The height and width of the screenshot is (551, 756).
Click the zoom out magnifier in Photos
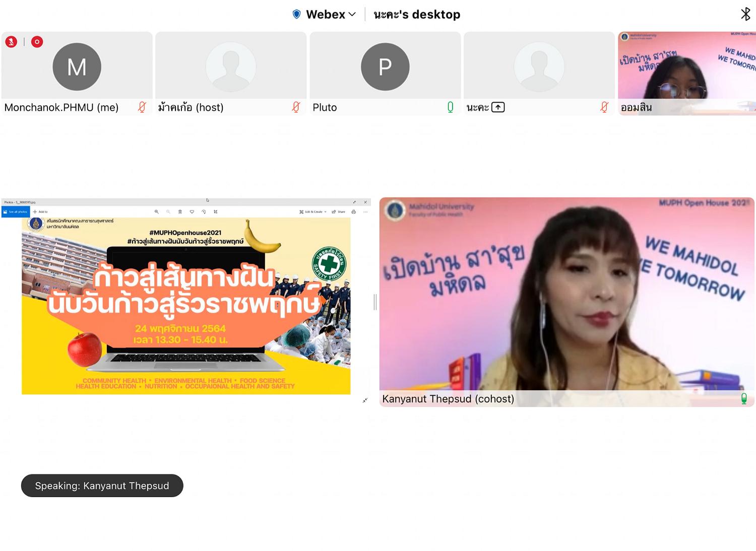click(168, 212)
